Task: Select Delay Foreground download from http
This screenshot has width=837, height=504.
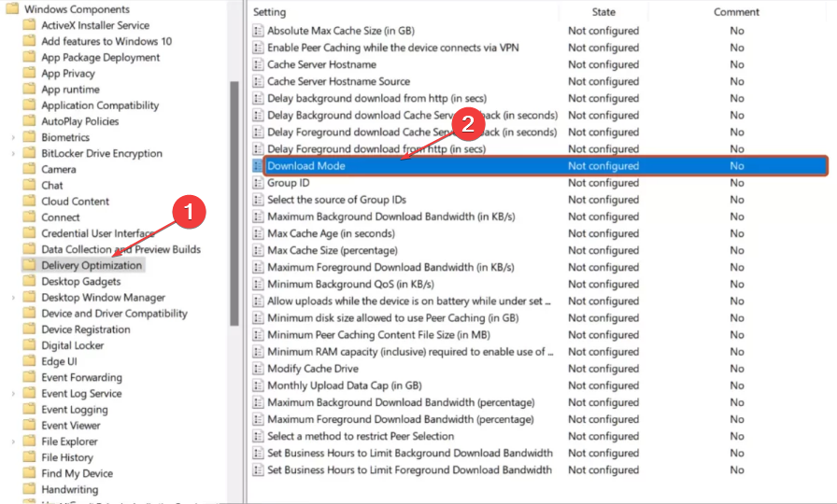Action: [376, 148]
